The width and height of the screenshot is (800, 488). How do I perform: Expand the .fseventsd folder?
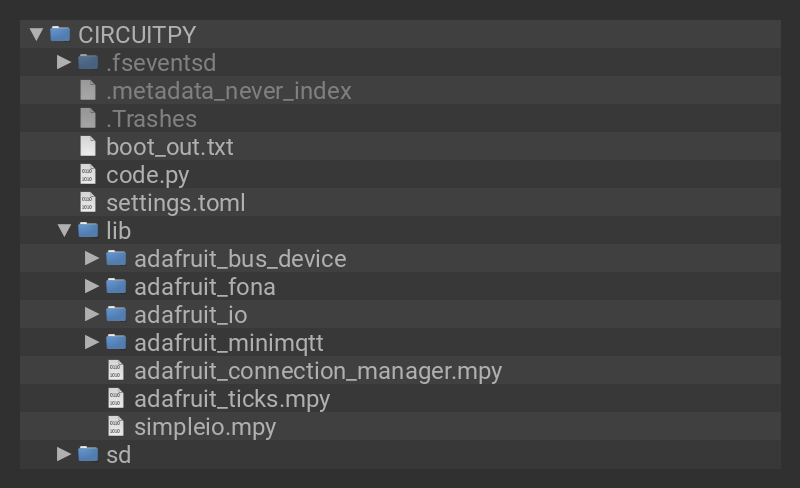(64, 62)
